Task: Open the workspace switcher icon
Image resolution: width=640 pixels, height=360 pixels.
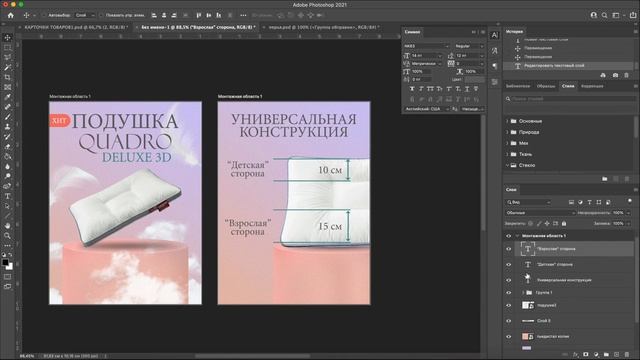Action: tap(616, 15)
